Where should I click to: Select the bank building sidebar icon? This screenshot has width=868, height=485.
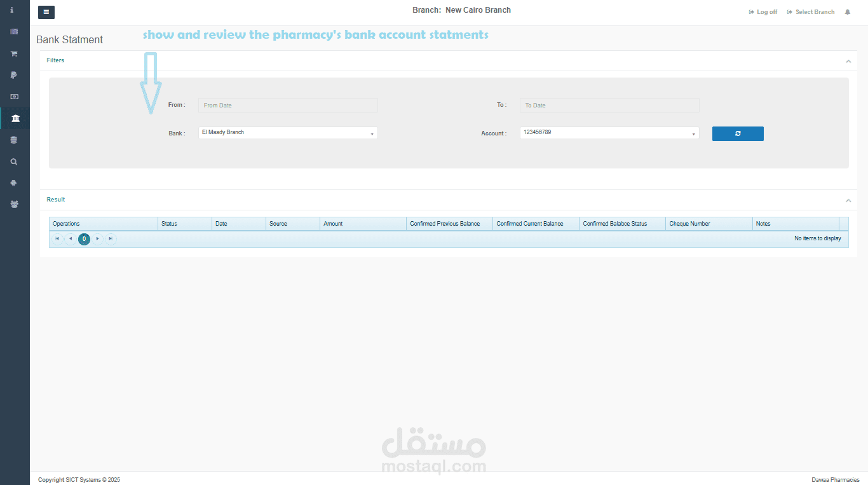pyautogui.click(x=15, y=118)
